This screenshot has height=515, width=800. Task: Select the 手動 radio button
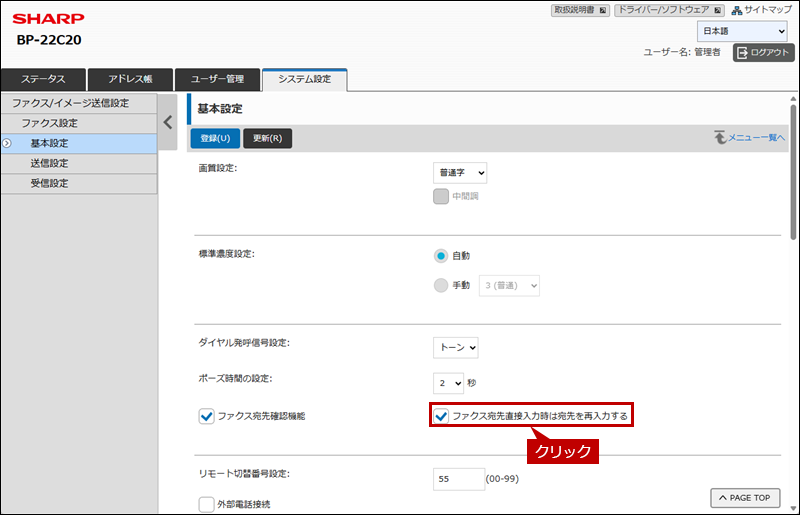point(441,285)
